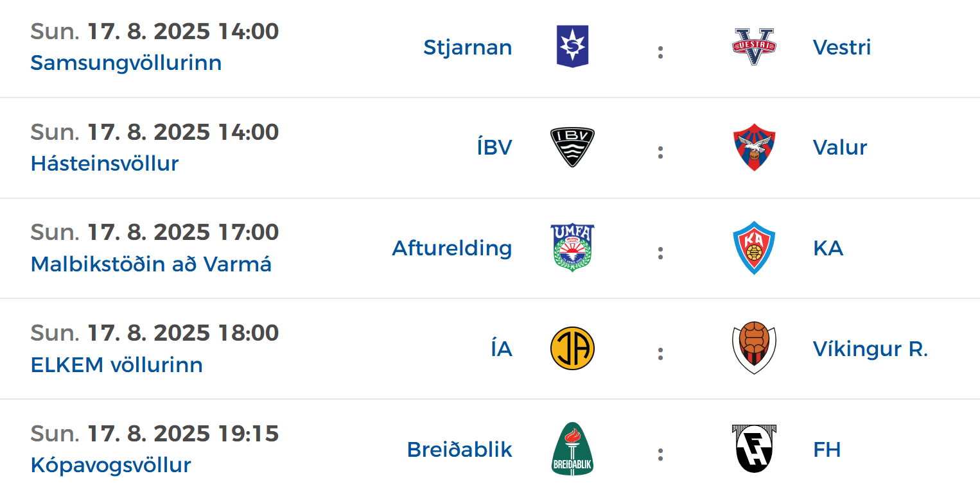
Task: Select the Afturelding UMFA crest
Action: [x=572, y=248]
